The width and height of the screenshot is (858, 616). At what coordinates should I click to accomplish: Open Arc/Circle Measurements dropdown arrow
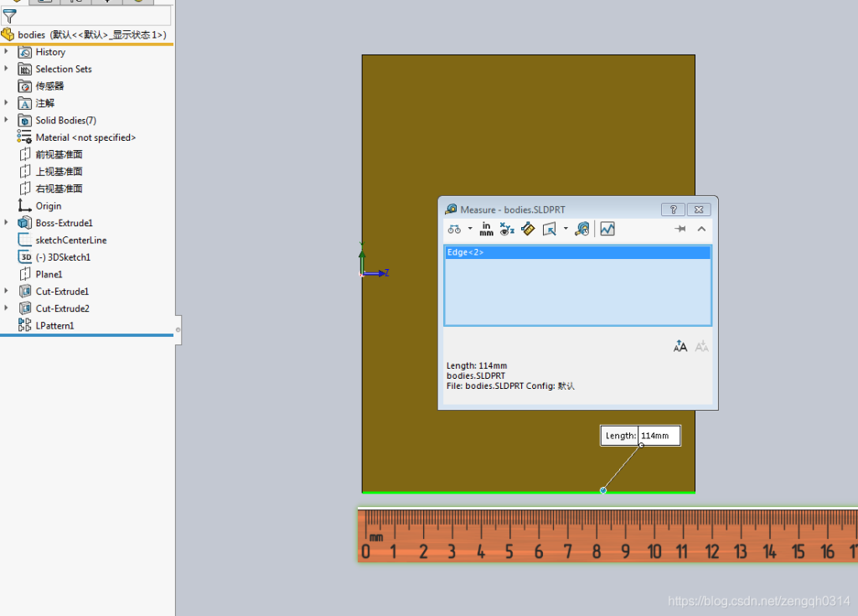pyautogui.click(x=470, y=229)
